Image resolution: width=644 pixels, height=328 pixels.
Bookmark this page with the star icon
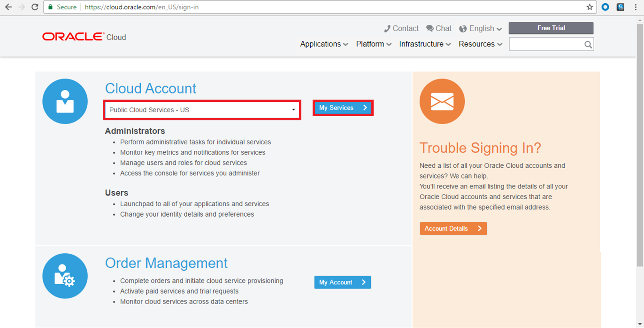(x=590, y=7)
